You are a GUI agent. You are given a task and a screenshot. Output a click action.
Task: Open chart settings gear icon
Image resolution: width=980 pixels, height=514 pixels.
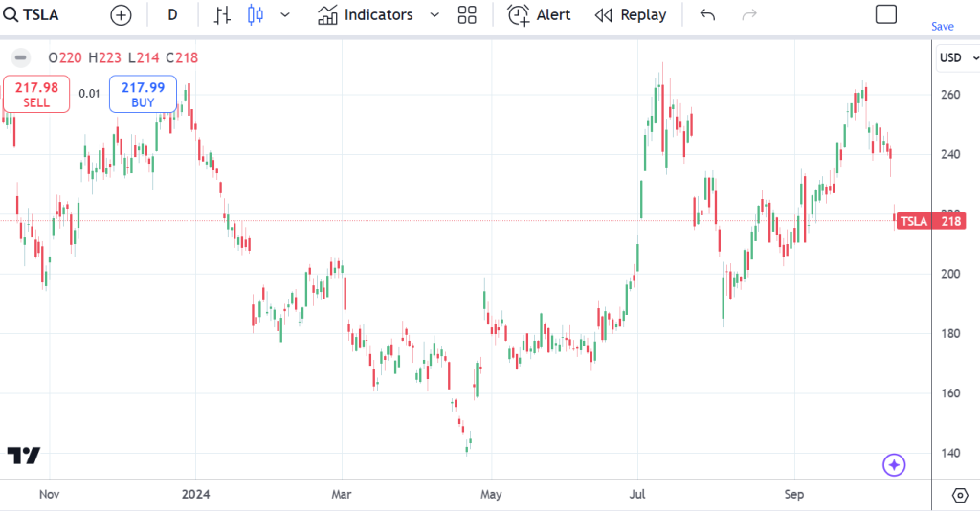coord(960,496)
